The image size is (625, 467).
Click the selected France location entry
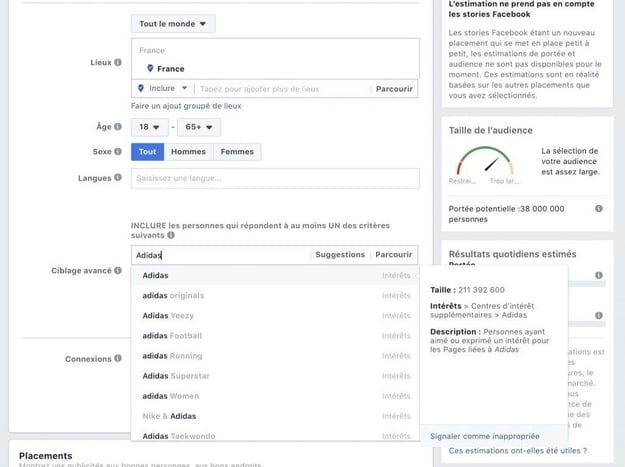click(166, 69)
